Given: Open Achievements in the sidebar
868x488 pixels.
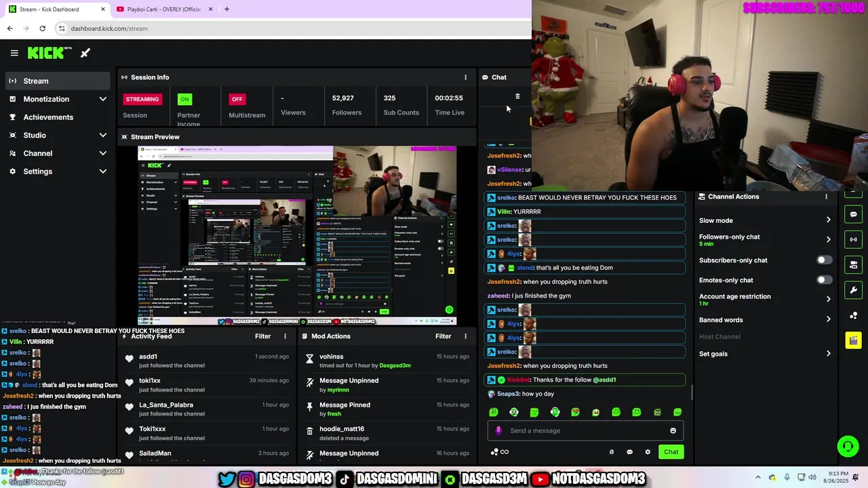Looking at the screenshot, I should tap(58, 117).
